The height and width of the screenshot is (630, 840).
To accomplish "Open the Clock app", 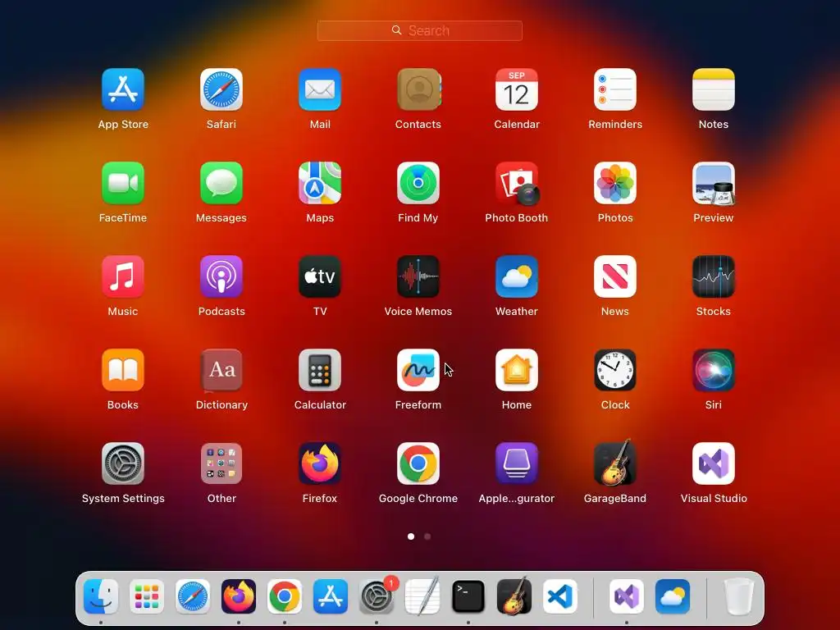I will click(x=615, y=370).
